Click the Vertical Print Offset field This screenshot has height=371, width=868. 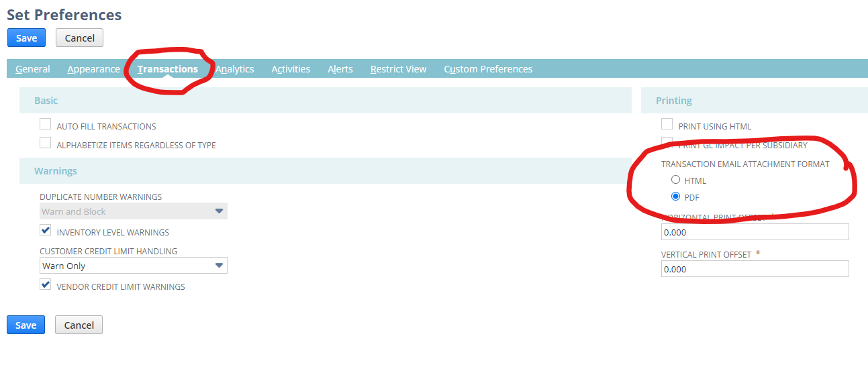(755, 269)
